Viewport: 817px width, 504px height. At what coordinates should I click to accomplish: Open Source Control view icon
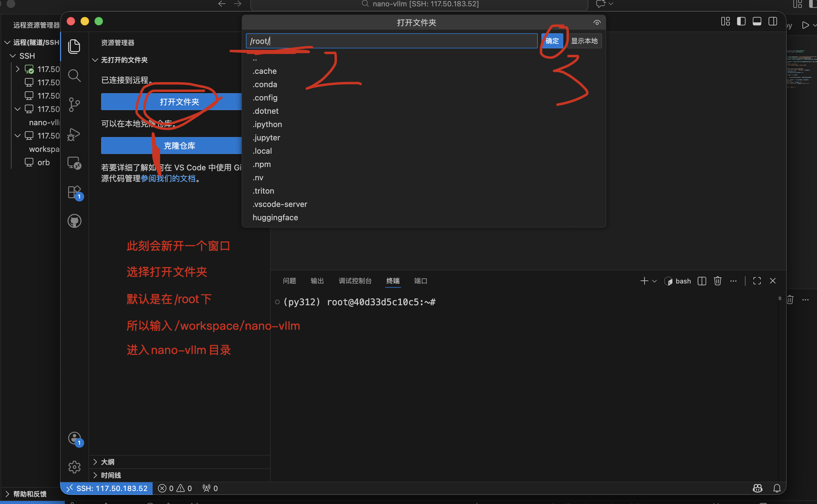pyautogui.click(x=74, y=105)
